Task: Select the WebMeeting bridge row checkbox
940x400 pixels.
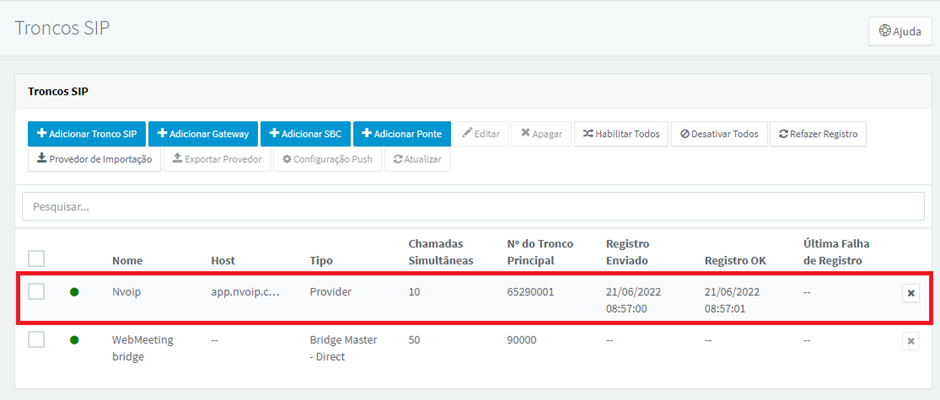Action: 37,340
